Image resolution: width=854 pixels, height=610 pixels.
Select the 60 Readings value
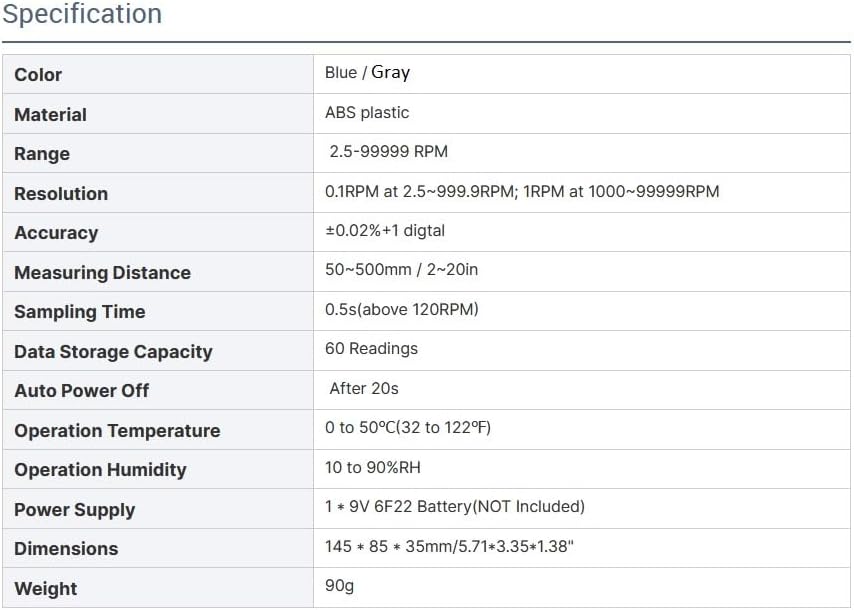click(371, 349)
